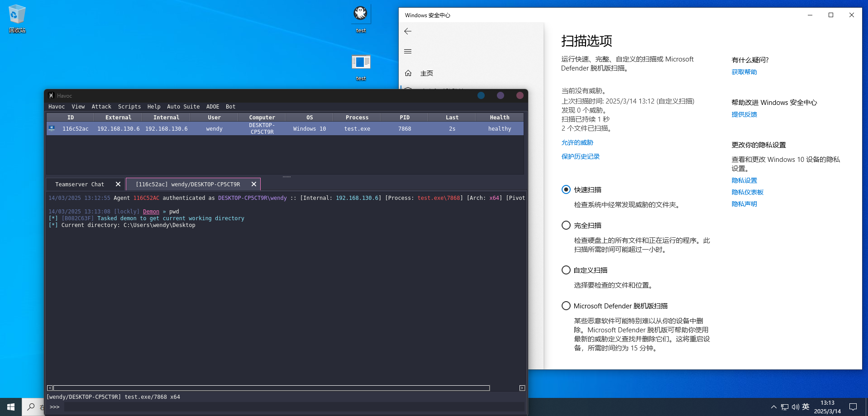This screenshot has width=868, height=416.
Task: Open the Privacy dashboard link
Action: click(747, 192)
